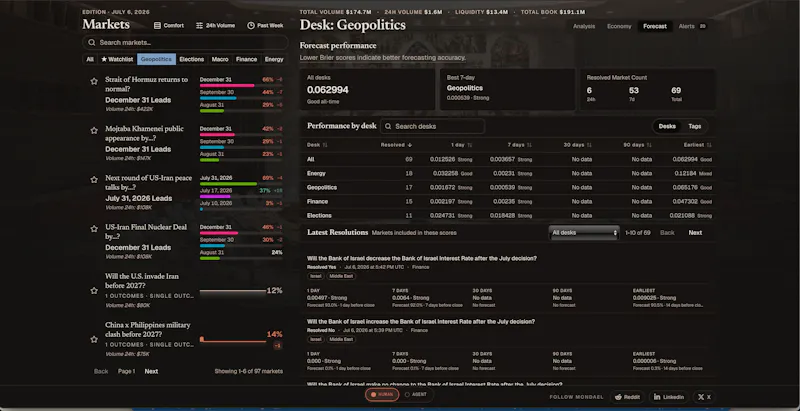The height and width of the screenshot is (411, 800).
Task: Open Bank of Israel increase rate resolution
Action: pyautogui.click(x=421, y=322)
